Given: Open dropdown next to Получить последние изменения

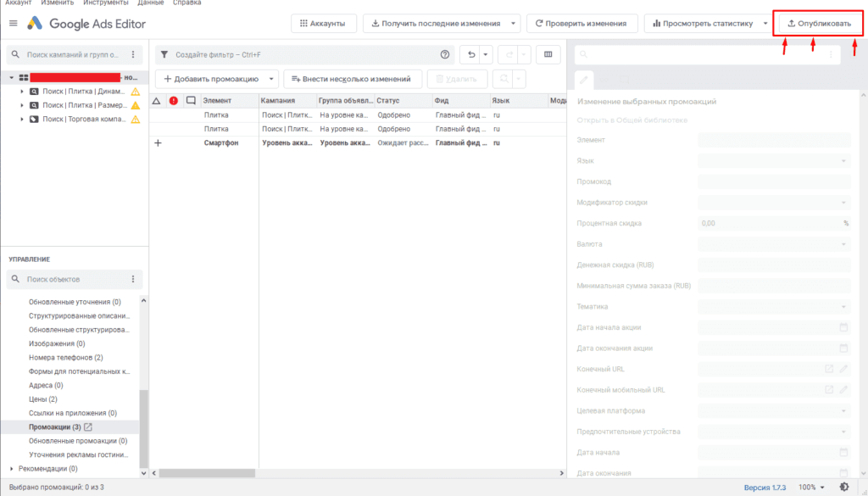Looking at the screenshot, I should (x=513, y=24).
